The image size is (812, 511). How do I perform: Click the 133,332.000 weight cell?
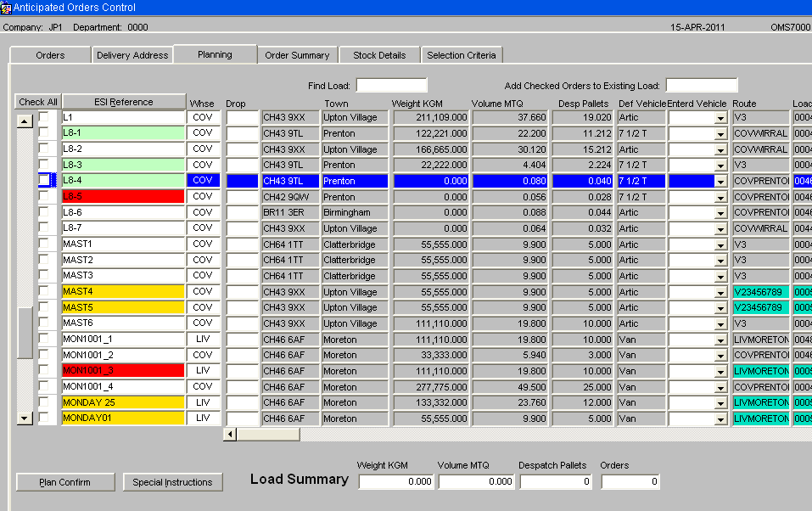[x=431, y=402]
